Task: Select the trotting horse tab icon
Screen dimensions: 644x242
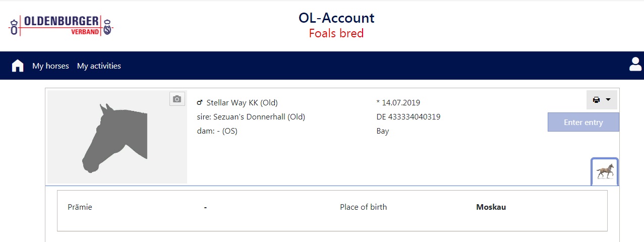Action: (605, 171)
